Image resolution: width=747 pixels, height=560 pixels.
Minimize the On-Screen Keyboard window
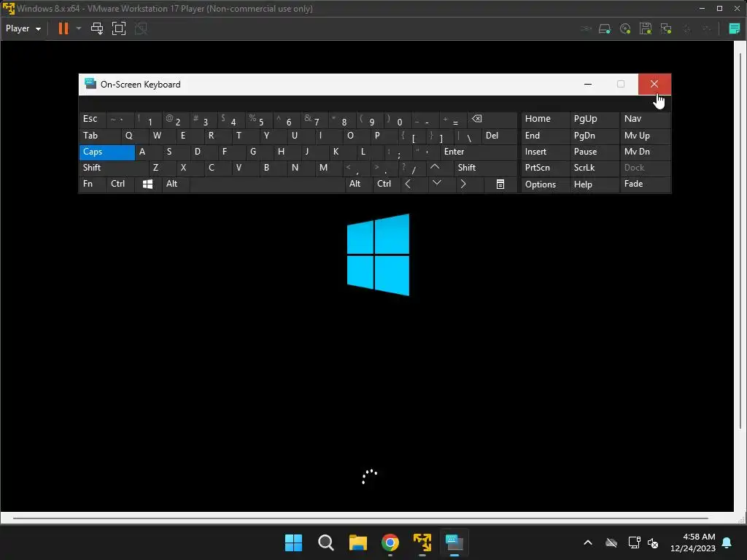pyautogui.click(x=588, y=85)
